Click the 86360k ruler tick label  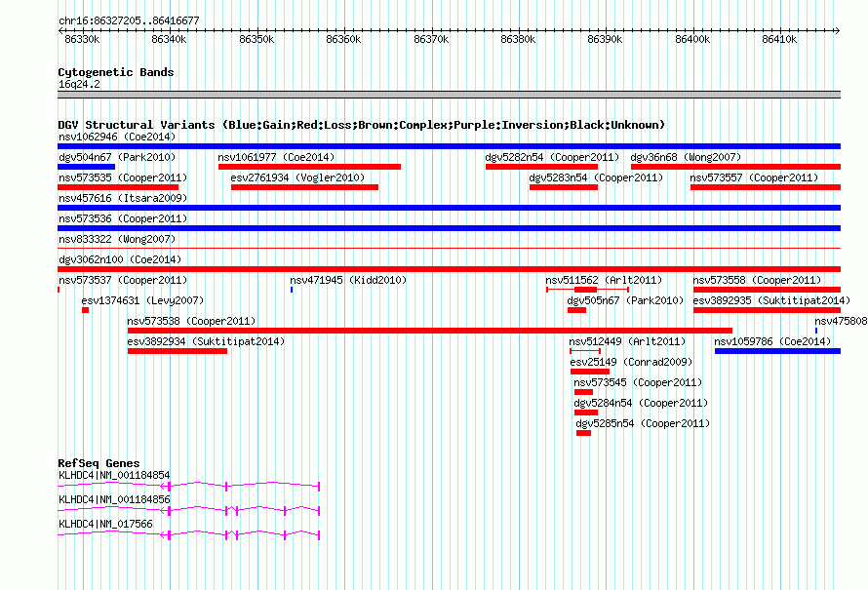point(343,39)
